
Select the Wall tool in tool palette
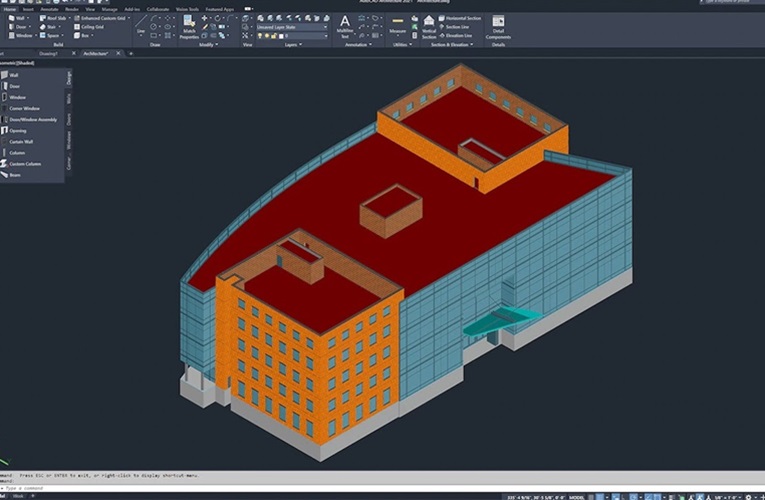coord(15,75)
